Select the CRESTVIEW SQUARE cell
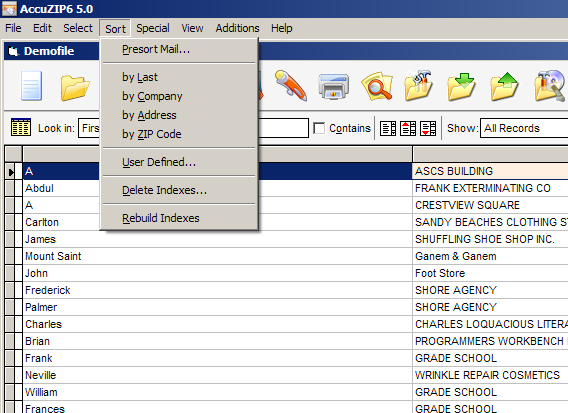The image size is (568, 413). point(490,205)
